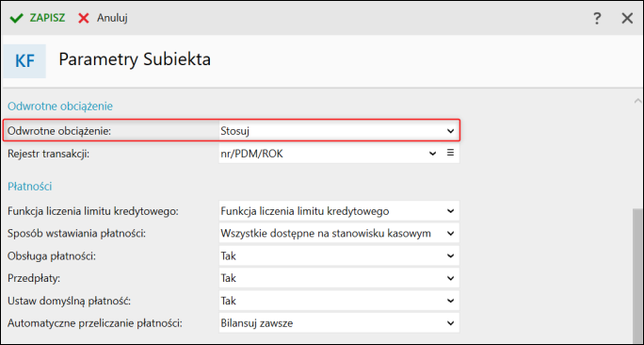This screenshot has width=644, height=345.
Task: Expand the Ustaw domyślną płatność dropdown
Action: click(x=339, y=301)
